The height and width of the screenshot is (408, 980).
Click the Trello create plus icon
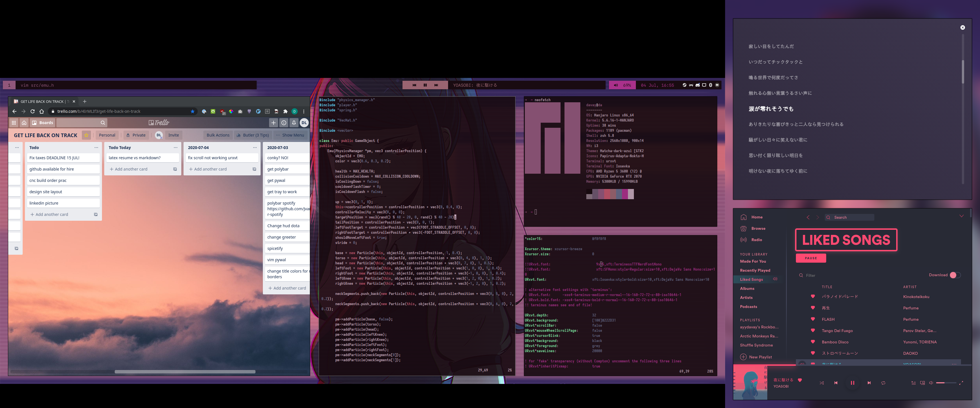click(x=273, y=123)
